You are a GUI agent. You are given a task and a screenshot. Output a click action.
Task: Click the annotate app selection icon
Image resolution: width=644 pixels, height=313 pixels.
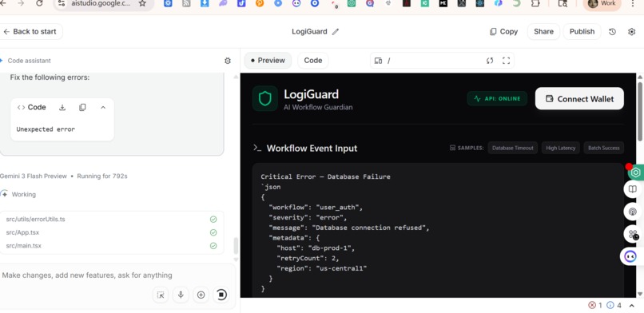161,295
